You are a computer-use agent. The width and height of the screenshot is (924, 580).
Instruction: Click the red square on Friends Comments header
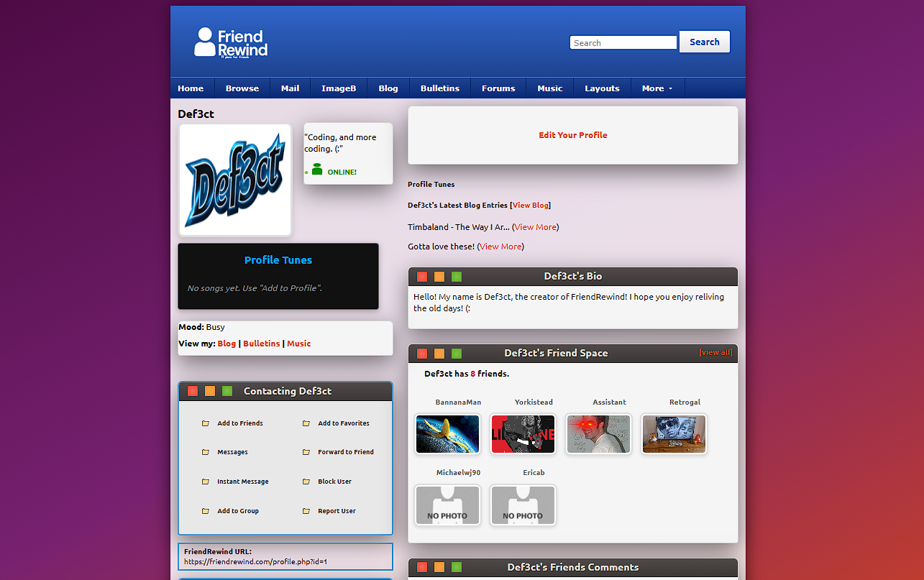click(421, 566)
